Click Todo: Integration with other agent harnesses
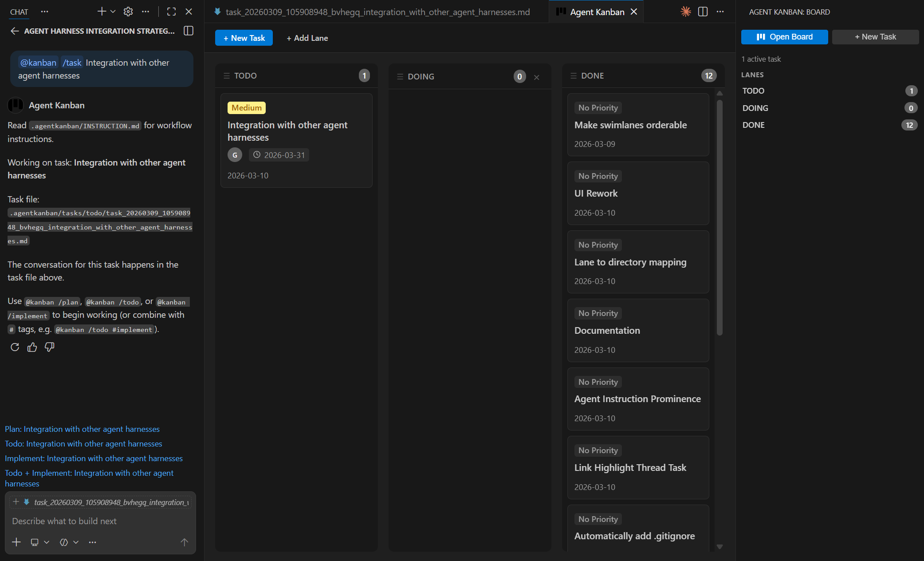The height and width of the screenshot is (561, 924). tap(83, 444)
